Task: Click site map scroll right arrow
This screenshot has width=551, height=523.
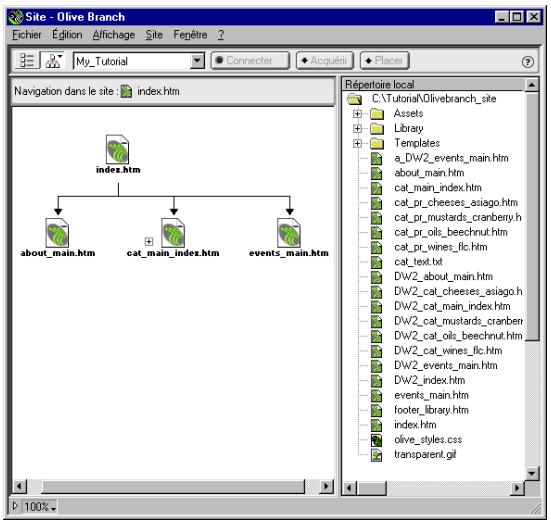Action: pos(326,486)
